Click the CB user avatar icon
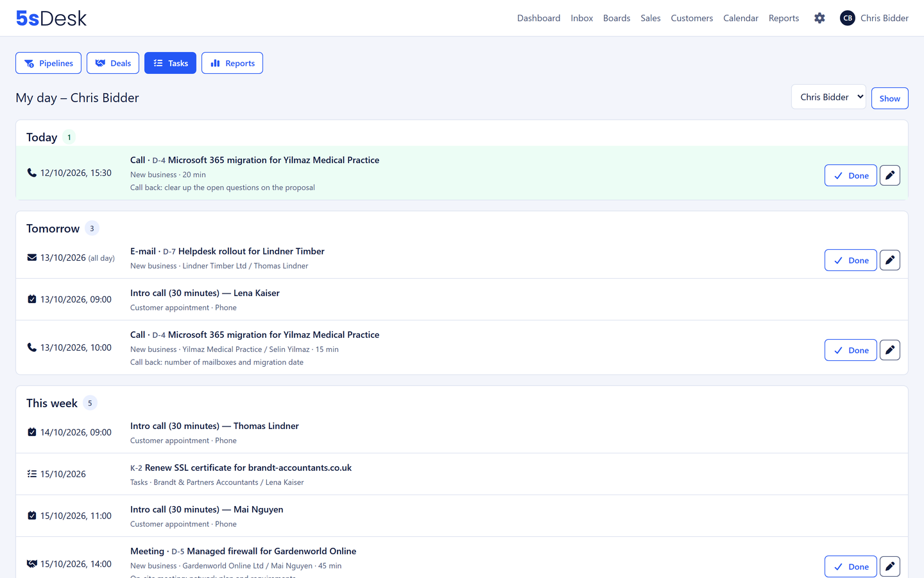924x578 pixels. [847, 18]
